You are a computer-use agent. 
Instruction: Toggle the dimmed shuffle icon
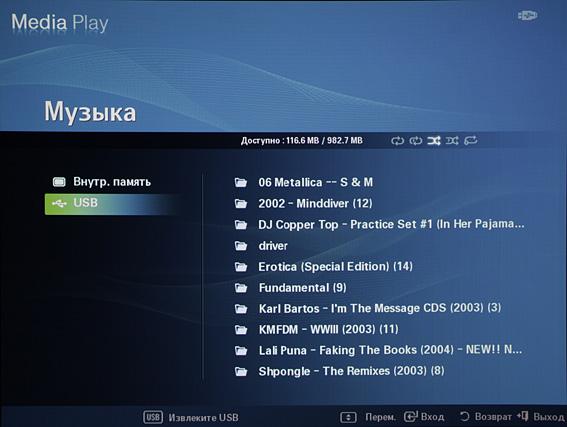point(452,141)
